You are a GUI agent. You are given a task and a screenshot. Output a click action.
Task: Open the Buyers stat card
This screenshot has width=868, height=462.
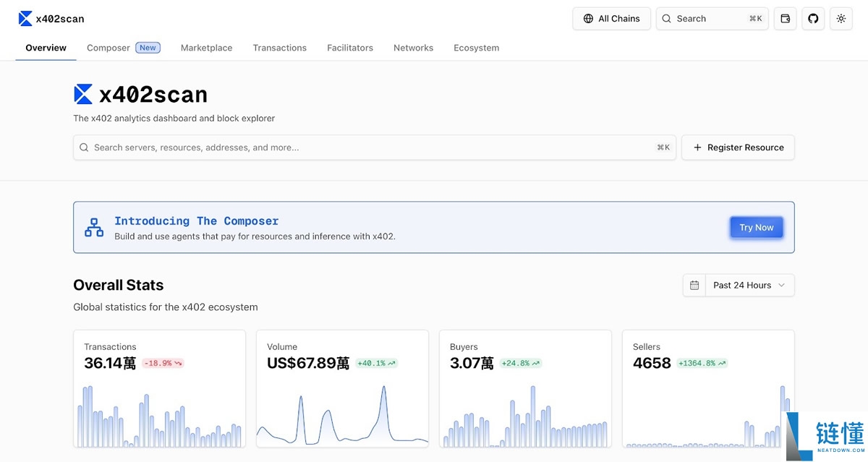(x=525, y=389)
